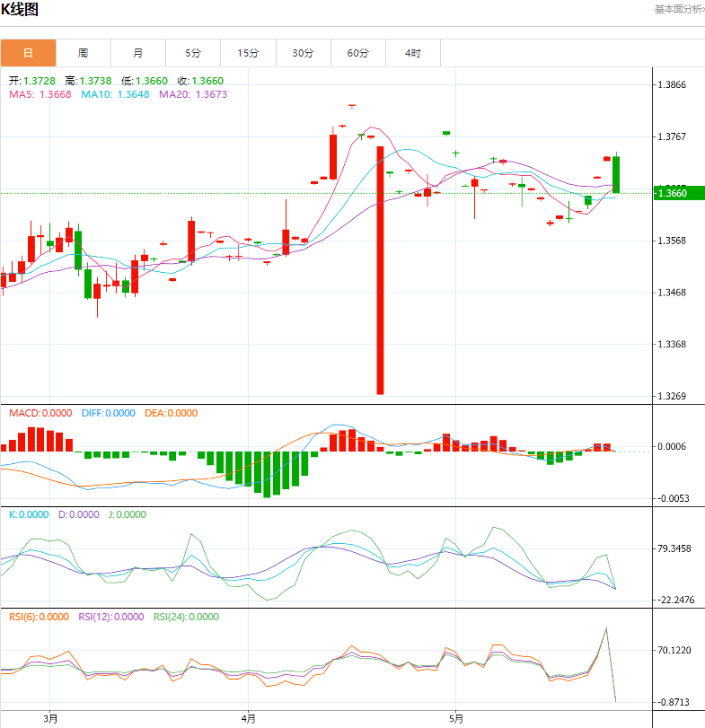
Task: Click the RSI(12): 0.0000 label
Action: tap(111, 617)
